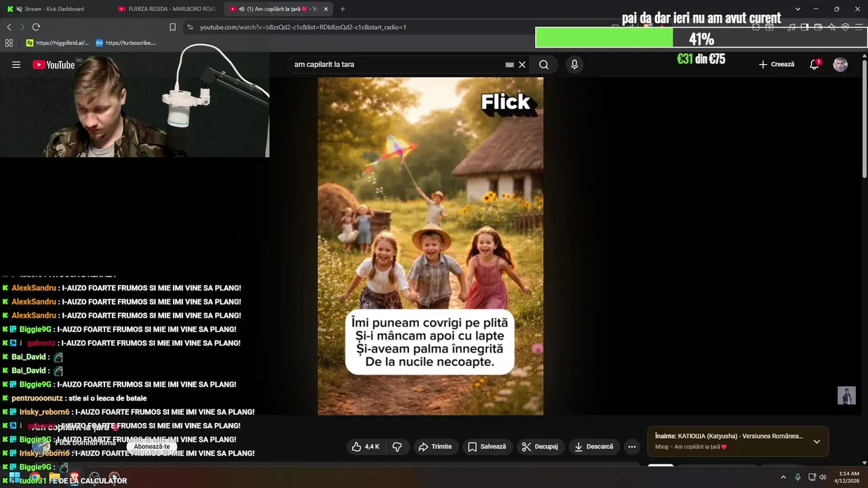Open the on-screen keyboard icon in search box
Screen dimensions: 868x488
509,64
